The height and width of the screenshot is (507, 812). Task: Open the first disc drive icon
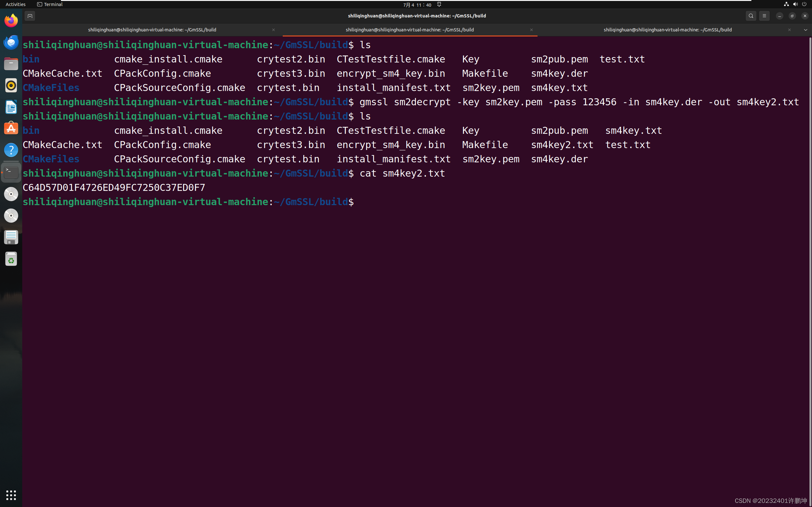11,194
